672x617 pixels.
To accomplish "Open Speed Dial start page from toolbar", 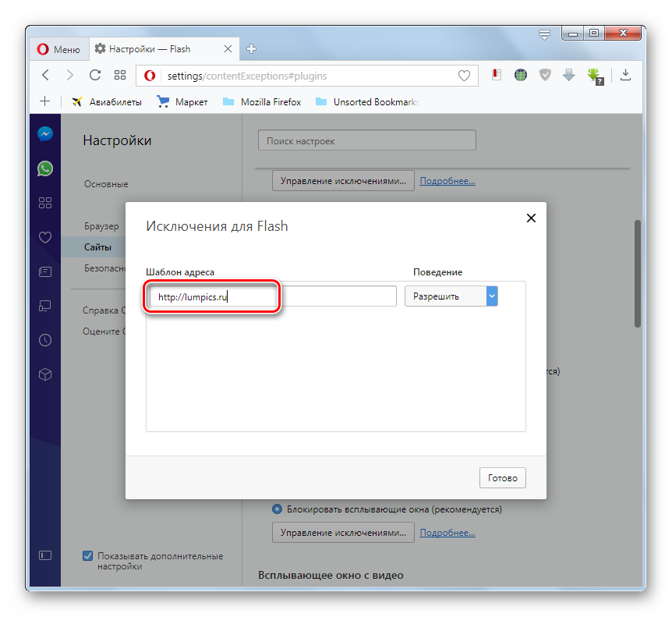I will pos(120,76).
